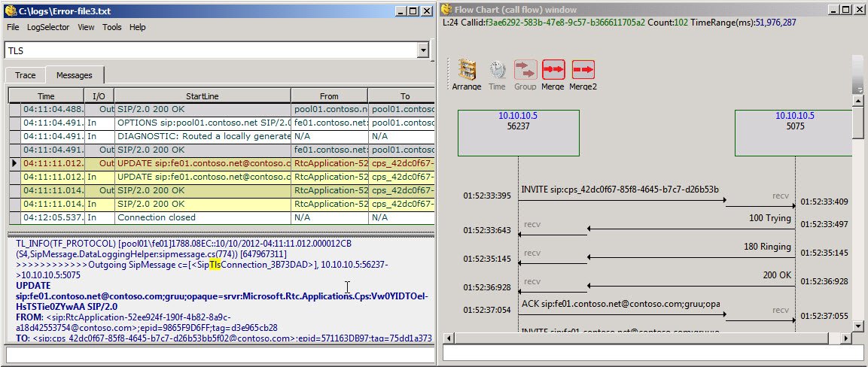
Task: Select the OPTIONS sip:pool01.contoso.net row
Action: [x=222, y=122]
